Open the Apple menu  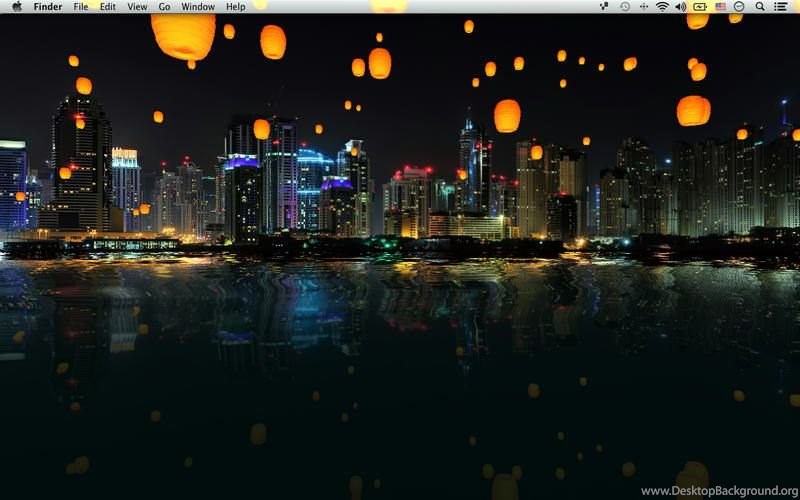[16, 6]
